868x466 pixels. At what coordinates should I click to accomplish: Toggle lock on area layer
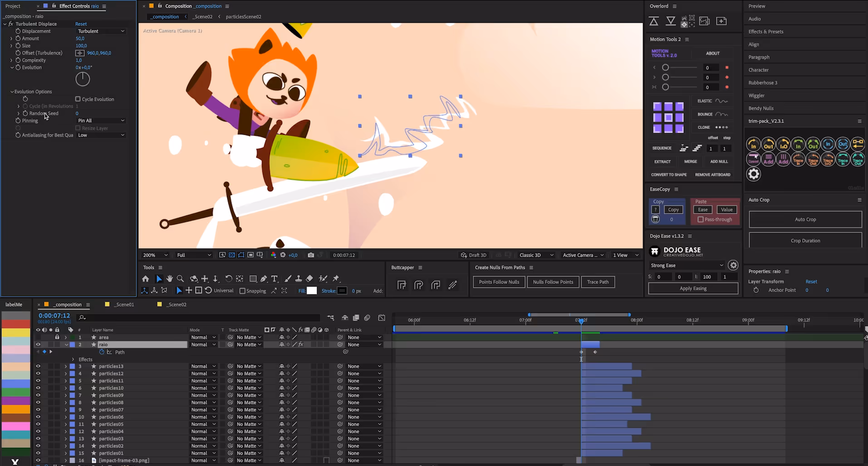tap(57, 337)
